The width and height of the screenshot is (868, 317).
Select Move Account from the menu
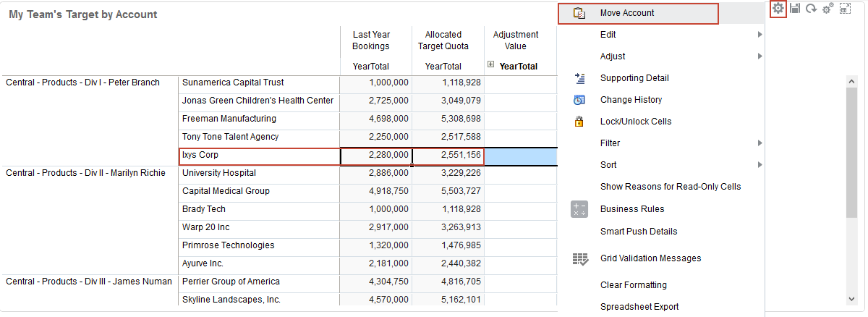(627, 13)
